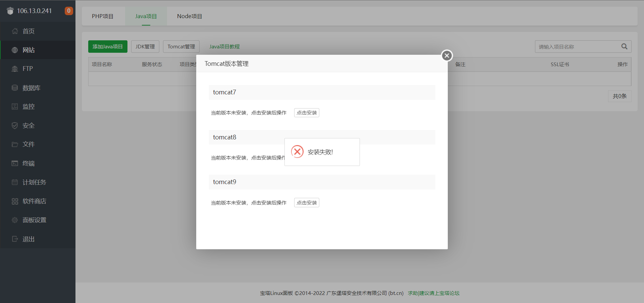Switch to the PHP项目 tab
This screenshot has width=644, height=303.
103,16
